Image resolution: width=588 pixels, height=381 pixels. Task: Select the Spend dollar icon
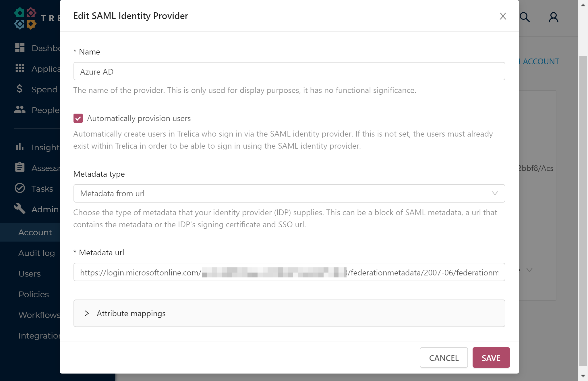coord(20,89)
